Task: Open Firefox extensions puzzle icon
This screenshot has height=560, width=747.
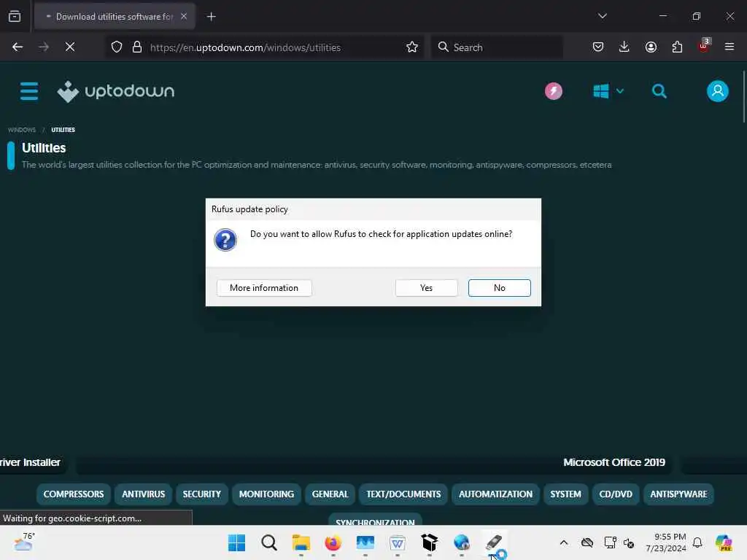Action: pos(677,47)
